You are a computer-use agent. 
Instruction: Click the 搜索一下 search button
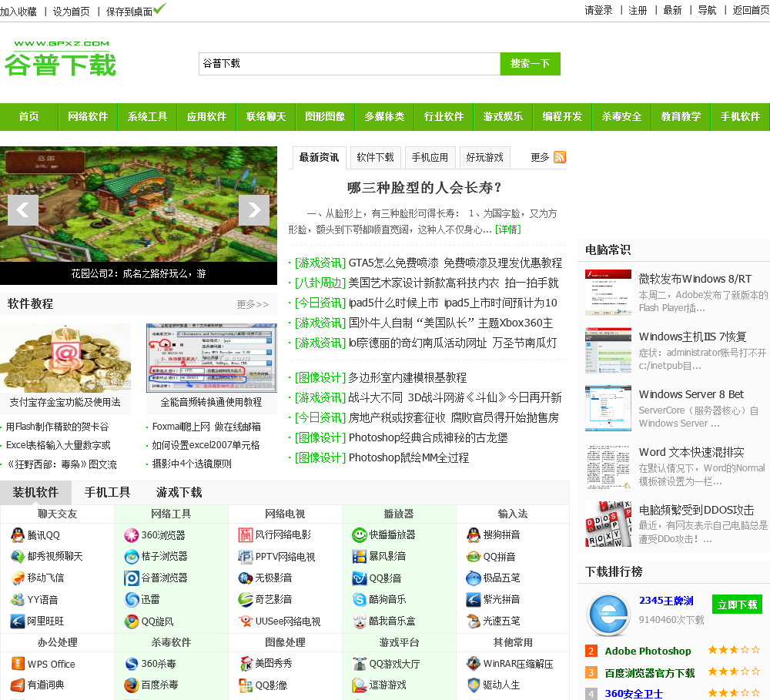click(x=531, y=64)
